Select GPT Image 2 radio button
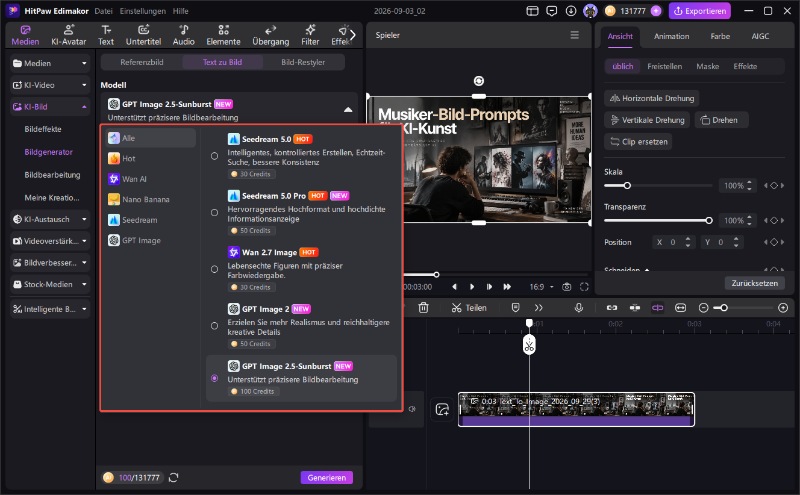This screenshot has height=495, width=800. point(214,326)
